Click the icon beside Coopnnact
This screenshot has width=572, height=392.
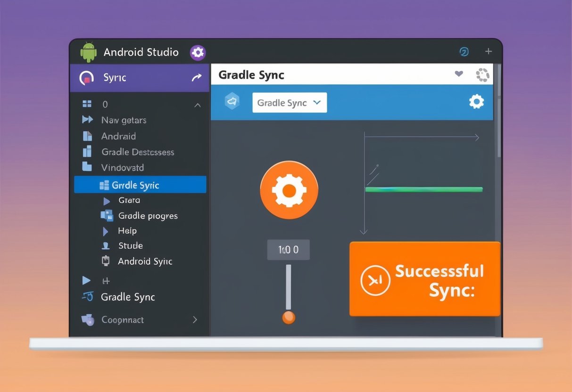(x=88, y=319)
